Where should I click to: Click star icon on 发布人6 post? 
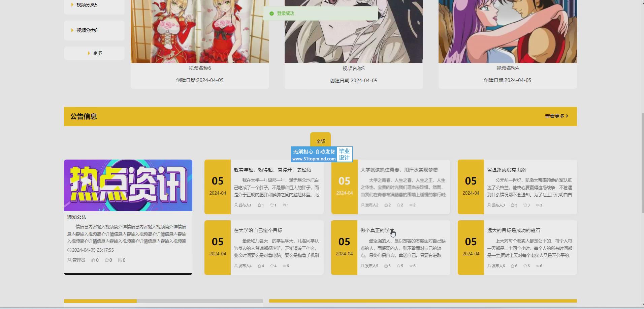point(525,266)
